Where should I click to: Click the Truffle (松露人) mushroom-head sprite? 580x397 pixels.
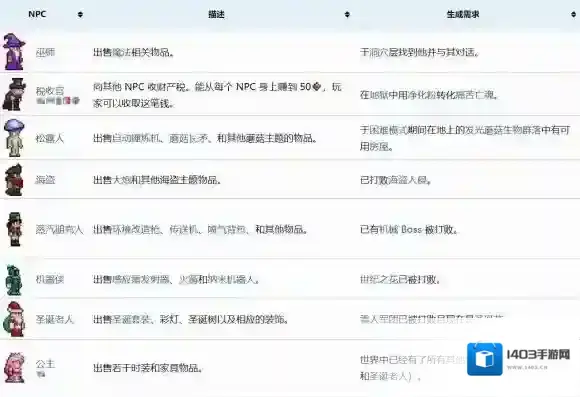[14, 138]
